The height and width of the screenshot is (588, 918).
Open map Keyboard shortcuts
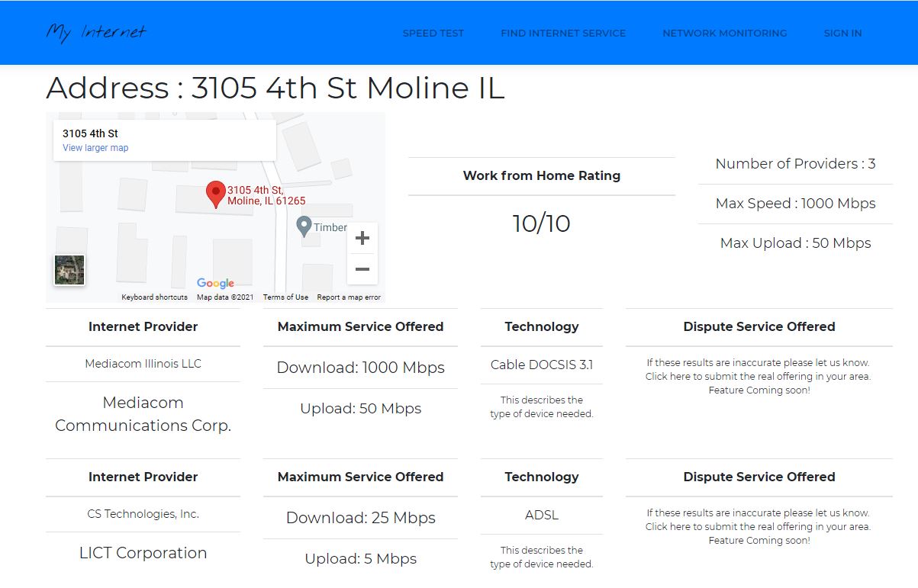click(154, 297)
